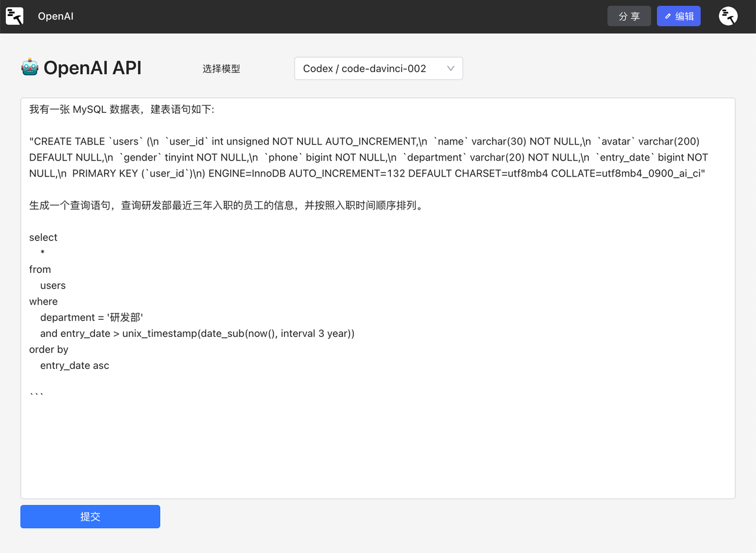This screenshot has width=756, height=553.
Task: Click the OpenAI API heading
Action: pos(93,68)
